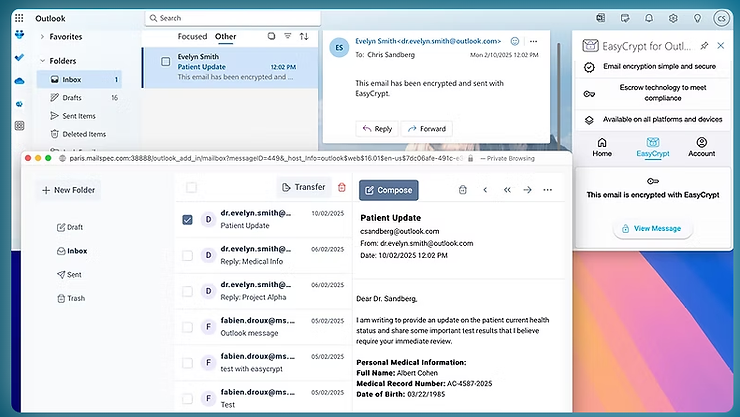Open the Trash folder in mailbox window
740x417 pixels.
click(71, 298)
